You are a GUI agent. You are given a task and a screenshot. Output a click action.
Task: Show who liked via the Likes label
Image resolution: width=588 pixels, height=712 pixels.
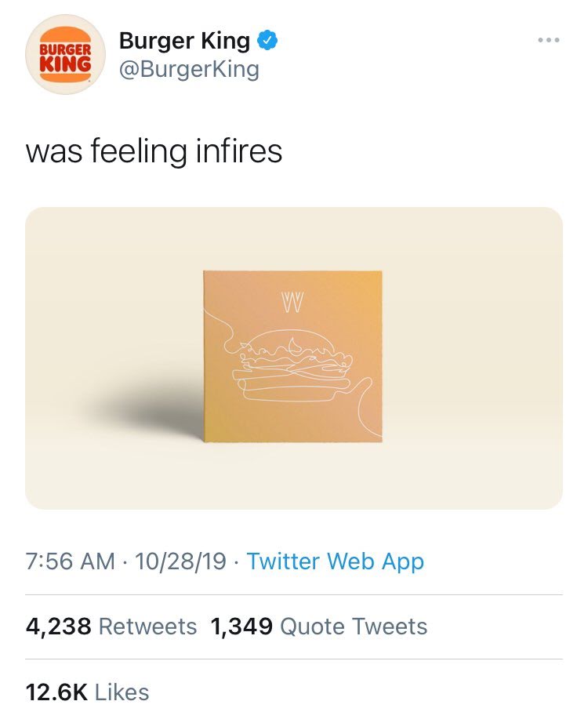122,692
